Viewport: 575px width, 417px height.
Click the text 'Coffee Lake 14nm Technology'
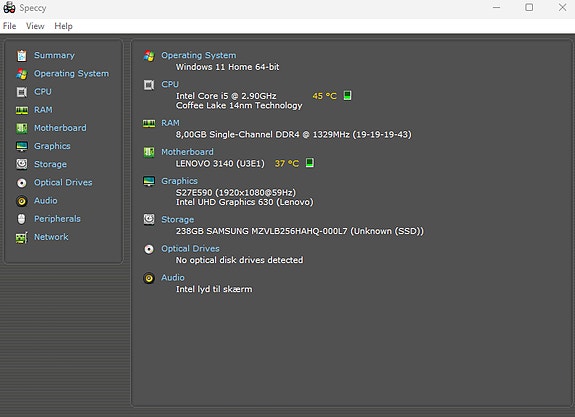[239, 106]
